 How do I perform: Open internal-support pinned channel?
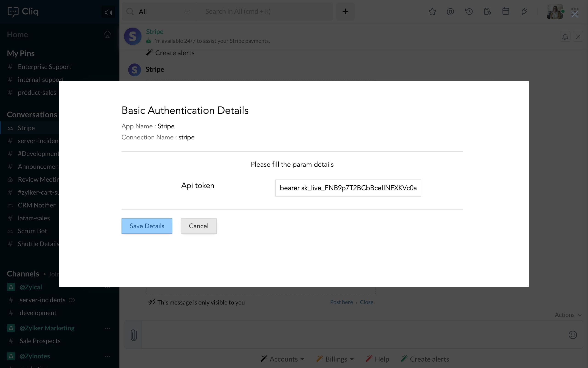41,80
